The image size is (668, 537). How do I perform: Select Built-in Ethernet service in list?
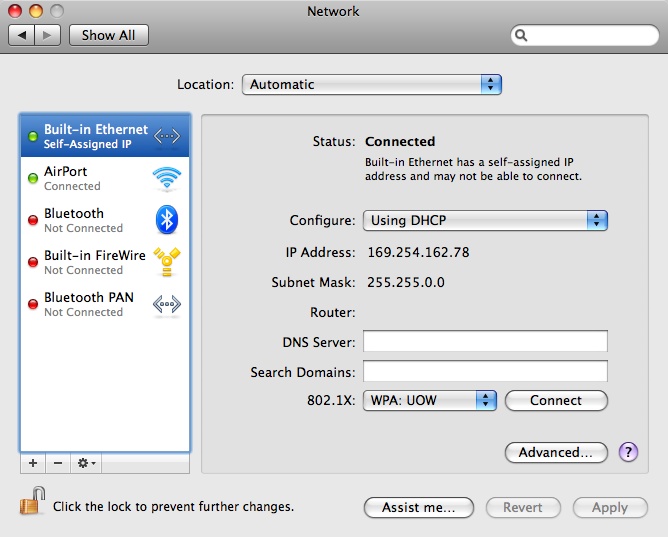(105, 136)
